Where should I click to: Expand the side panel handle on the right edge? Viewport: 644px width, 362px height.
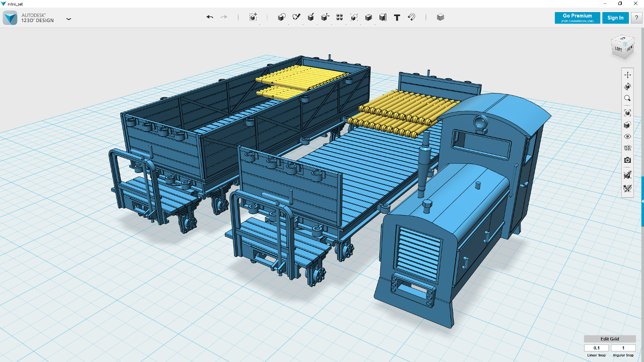pyautogui.click(x=642, y=201)
